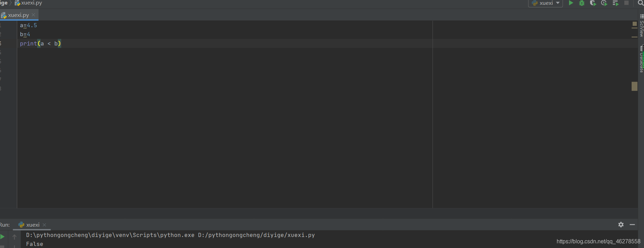The width and height of the screenshot is (644, 248).
Task: Open the Database side tool window
Action: (642, 59)
